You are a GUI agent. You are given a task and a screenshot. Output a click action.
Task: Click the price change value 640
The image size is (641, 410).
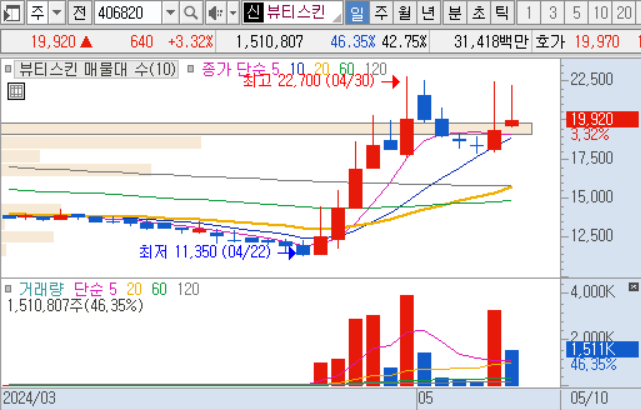click(141, 41)
